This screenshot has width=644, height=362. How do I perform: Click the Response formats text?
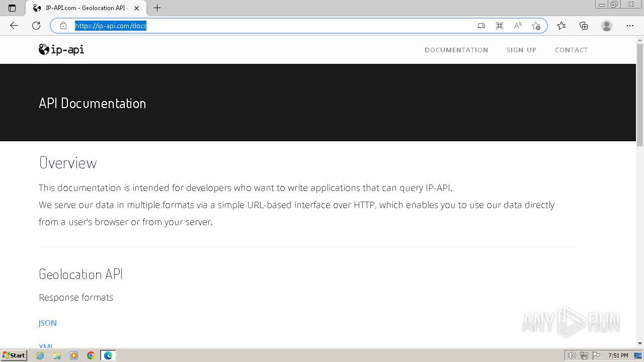click(x=76, y=297)
